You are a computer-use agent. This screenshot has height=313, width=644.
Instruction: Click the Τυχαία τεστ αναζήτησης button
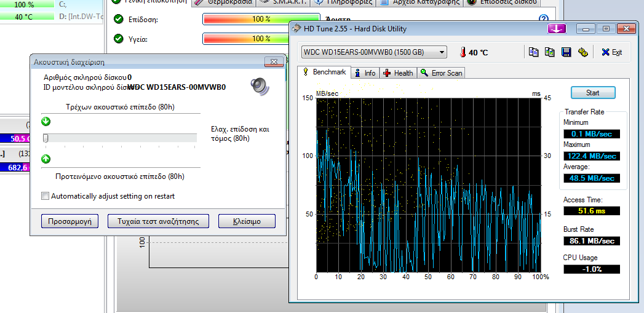pos(158,221)
